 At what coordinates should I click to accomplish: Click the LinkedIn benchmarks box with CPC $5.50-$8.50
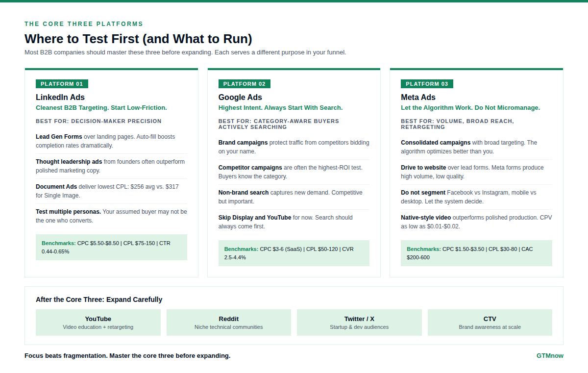tap(111, 247)
